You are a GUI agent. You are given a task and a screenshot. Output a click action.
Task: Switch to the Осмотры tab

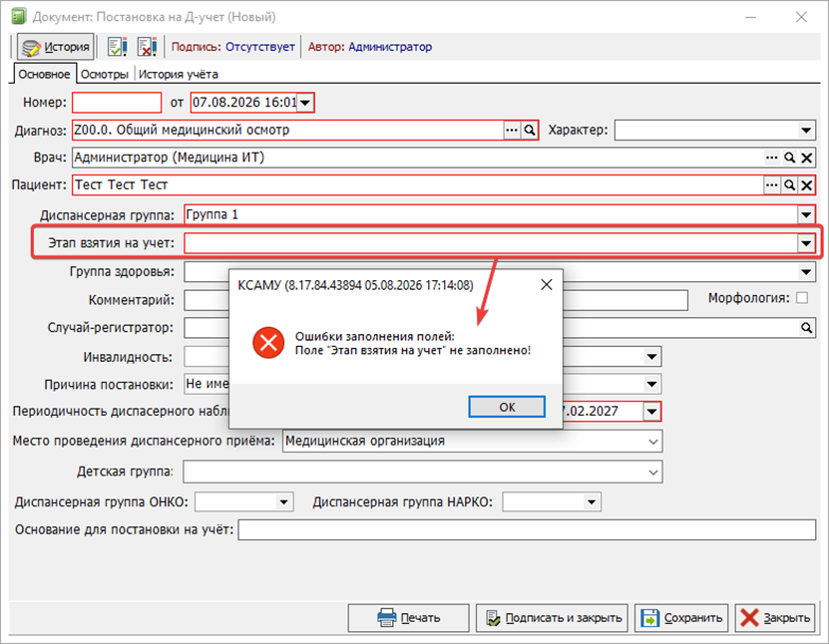[105, 75]
